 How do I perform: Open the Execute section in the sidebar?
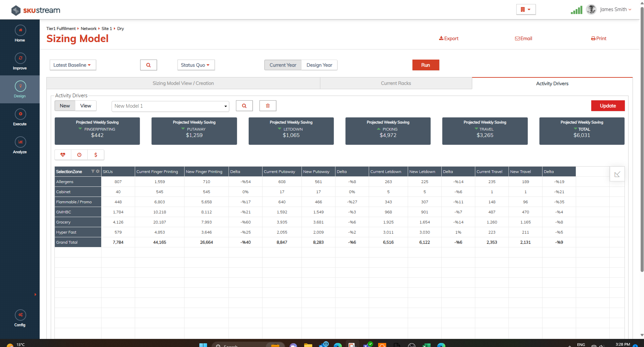click(20, 117)
